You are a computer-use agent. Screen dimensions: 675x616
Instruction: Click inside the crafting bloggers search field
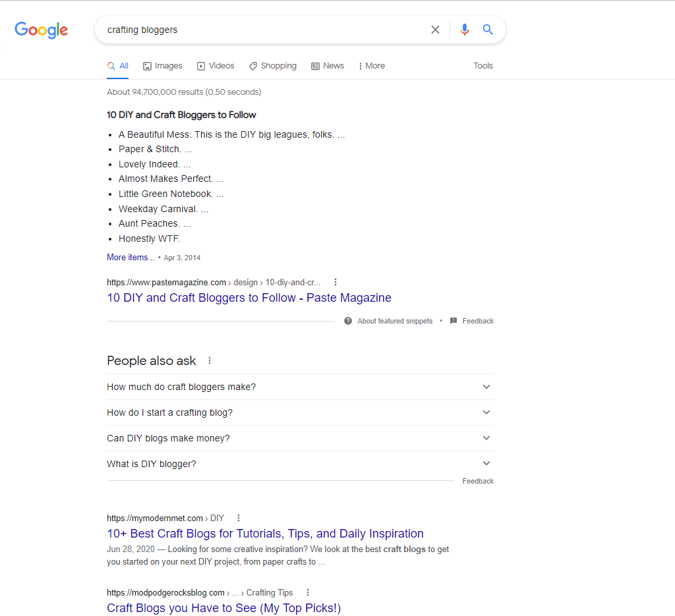click(x=262, y=30)
